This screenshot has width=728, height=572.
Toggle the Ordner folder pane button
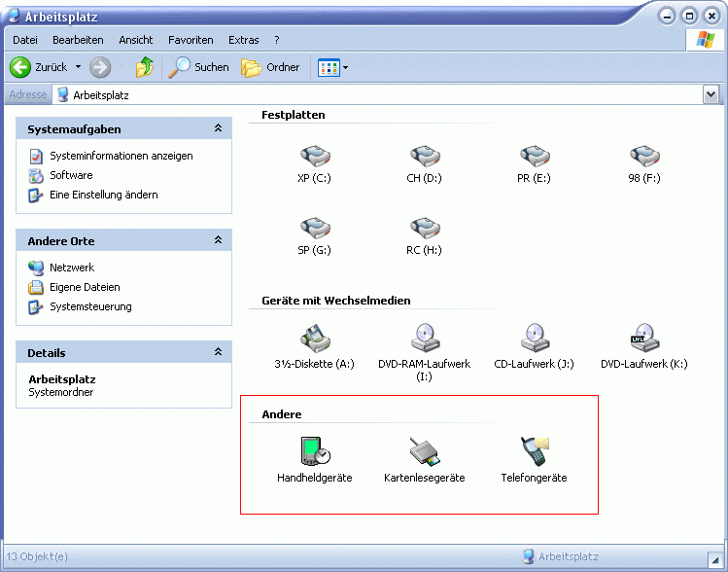click(x=271, y=67)
